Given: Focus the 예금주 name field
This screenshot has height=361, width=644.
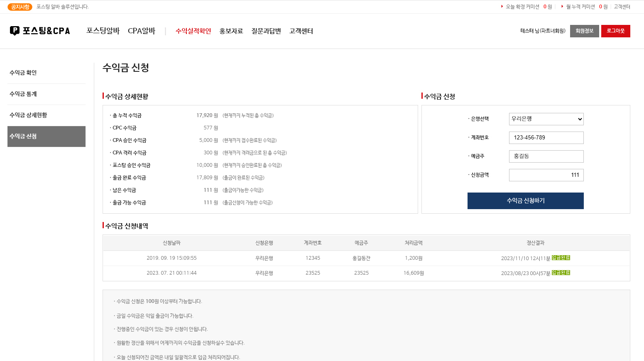Looking at the screenshot, I should [x=546, y=156].
